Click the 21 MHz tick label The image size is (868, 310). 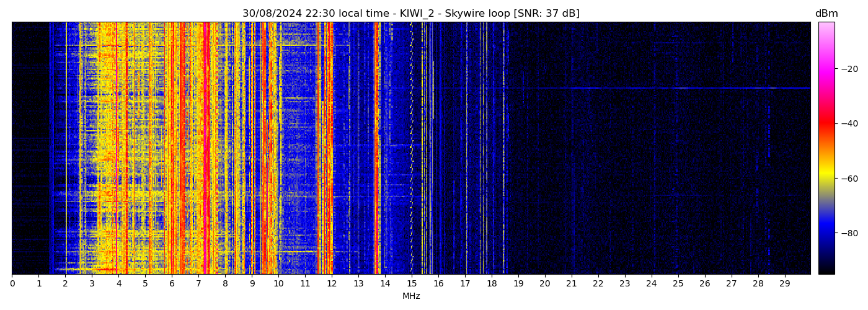tap(571, 283)
